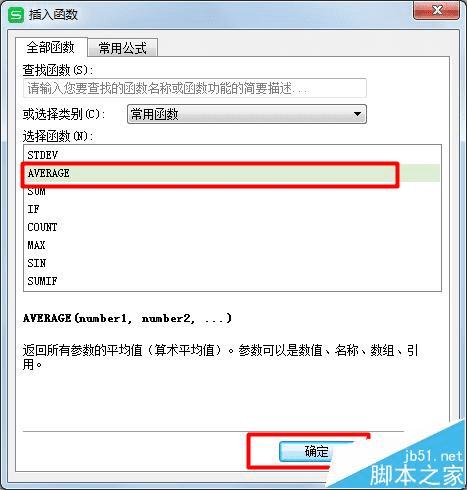Open the 常用公式 tab
This screenshot has height=490, width=467.
click(x=123, y=48)
